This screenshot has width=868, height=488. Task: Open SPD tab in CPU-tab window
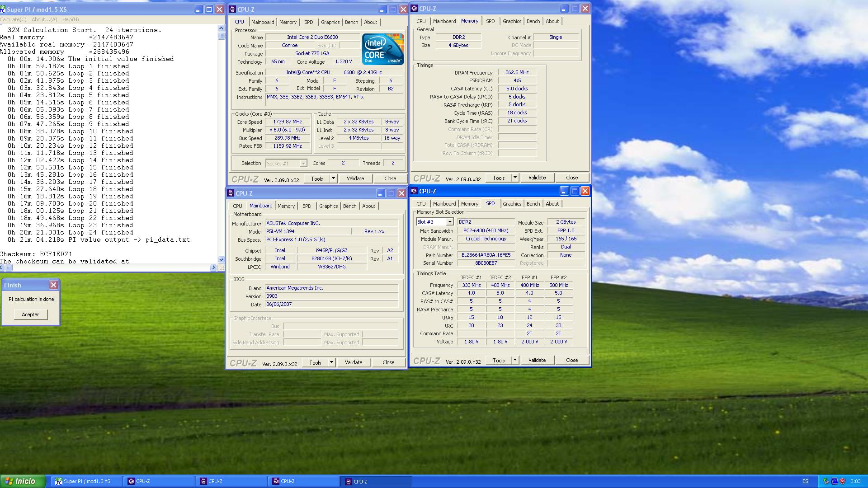[308, 22]
